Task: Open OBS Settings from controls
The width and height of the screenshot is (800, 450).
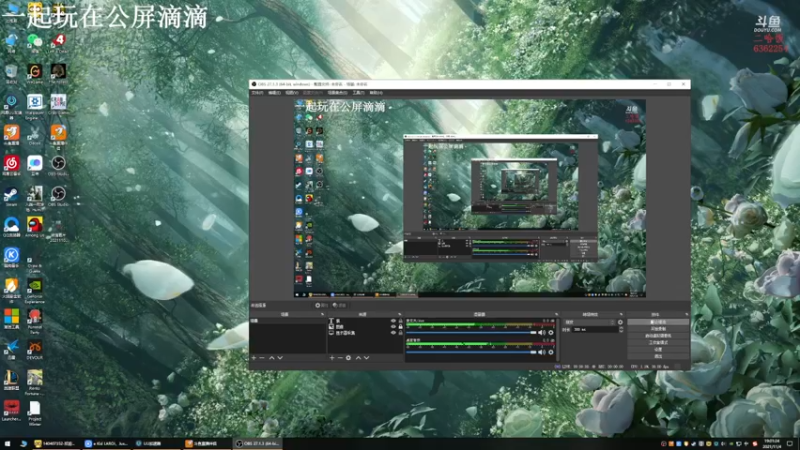Action: (x=658, y=349)
